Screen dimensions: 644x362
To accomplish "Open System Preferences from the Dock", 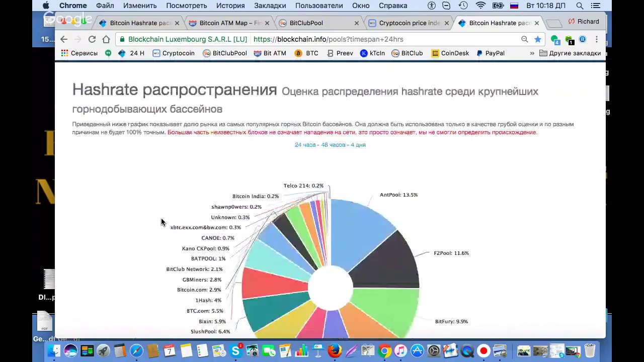I will coord(434,350).
